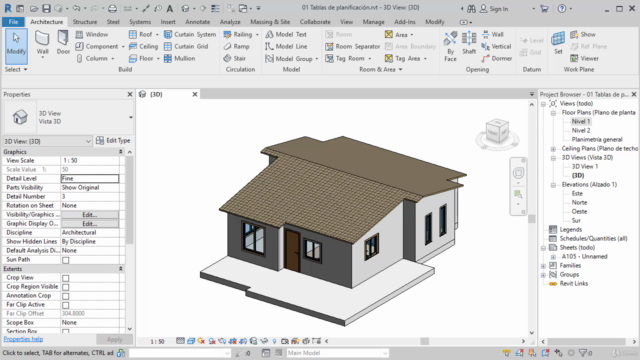
Task: Click the 3D view horizontal scrollbar thumb
Action: [424, 341]
